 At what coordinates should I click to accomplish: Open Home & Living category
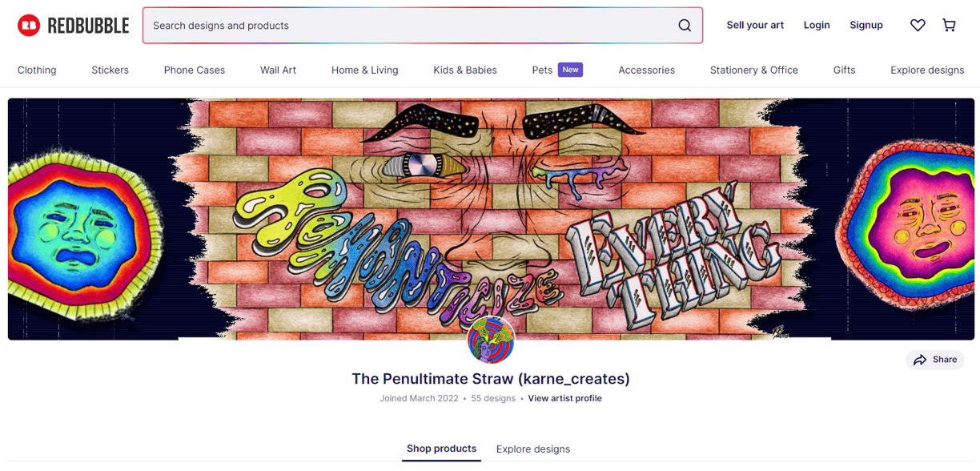365,70
